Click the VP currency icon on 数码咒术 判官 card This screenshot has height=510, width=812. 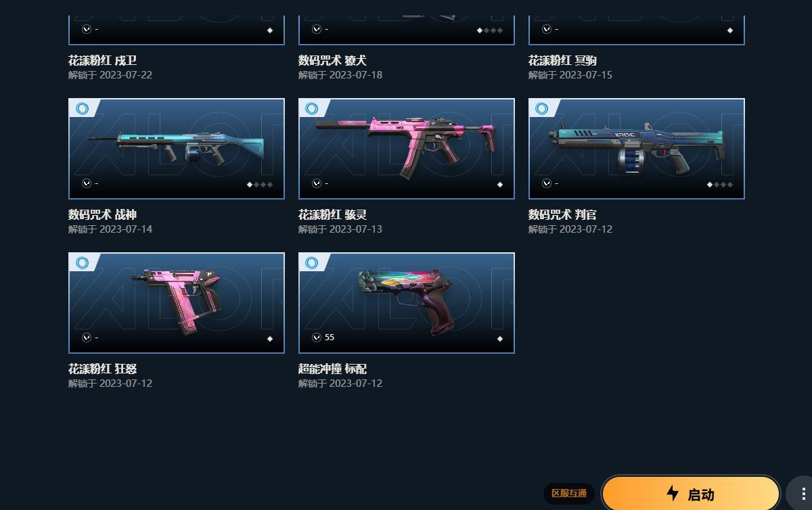(x=547, y=183)
